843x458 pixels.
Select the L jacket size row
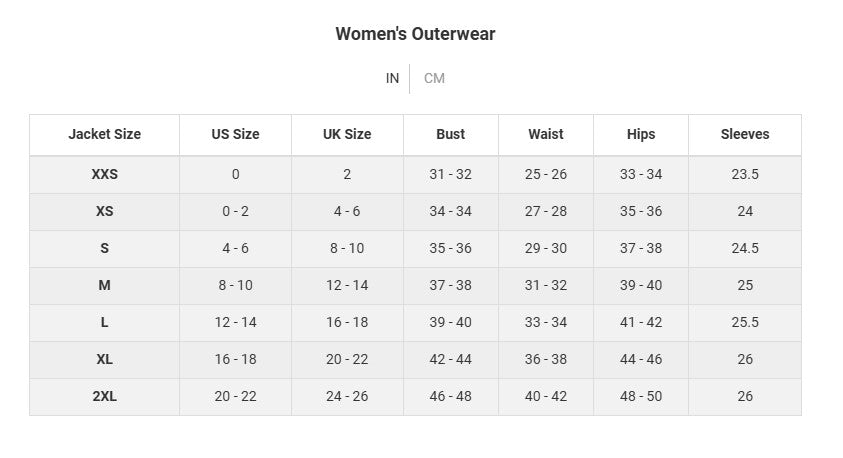click(x=104, y=322)
